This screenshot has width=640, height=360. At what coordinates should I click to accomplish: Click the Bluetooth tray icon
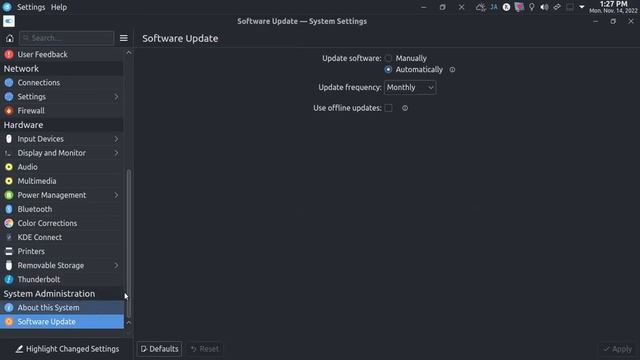506,7
